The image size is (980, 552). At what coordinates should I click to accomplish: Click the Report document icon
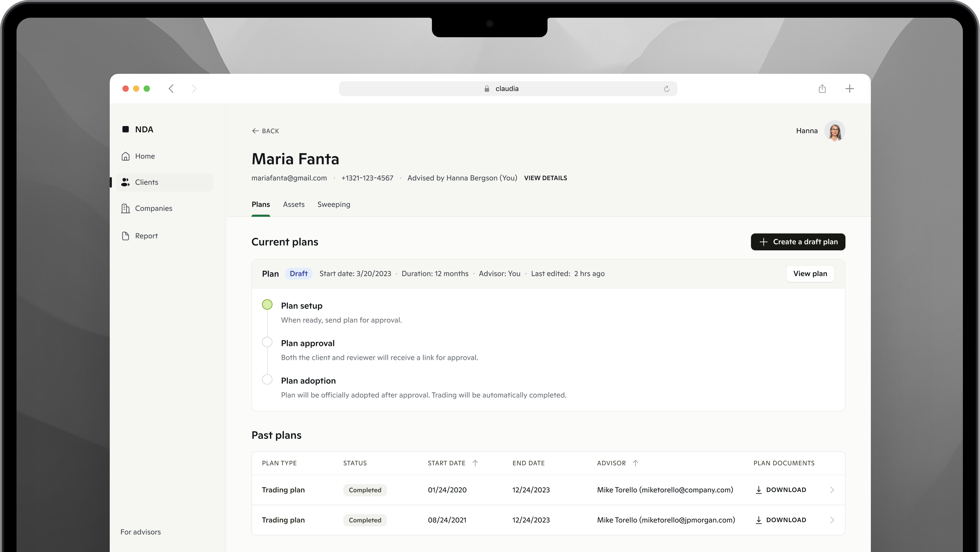(125, 236)
